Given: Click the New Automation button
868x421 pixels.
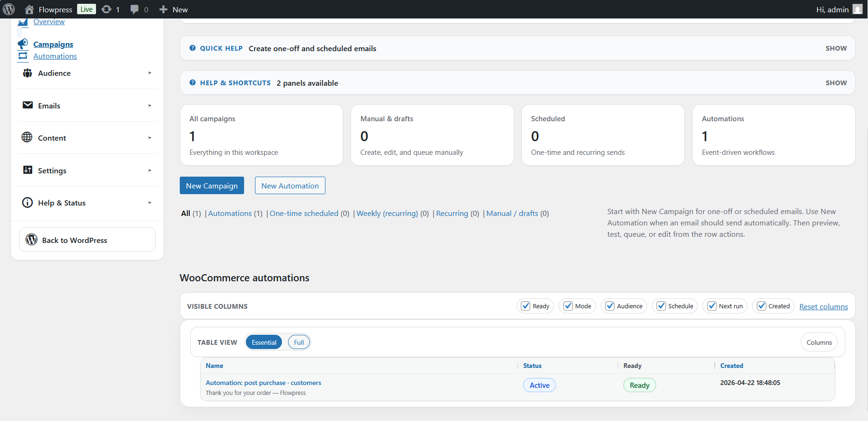Looking at the screenshot, I should pyautogui.click(x=290, y=186).
